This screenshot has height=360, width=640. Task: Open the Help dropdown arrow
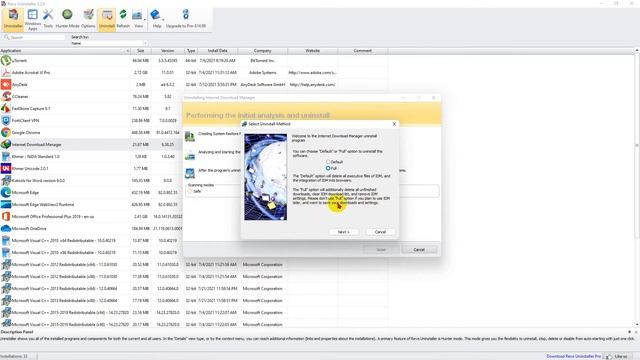click(x=163, y=20)
